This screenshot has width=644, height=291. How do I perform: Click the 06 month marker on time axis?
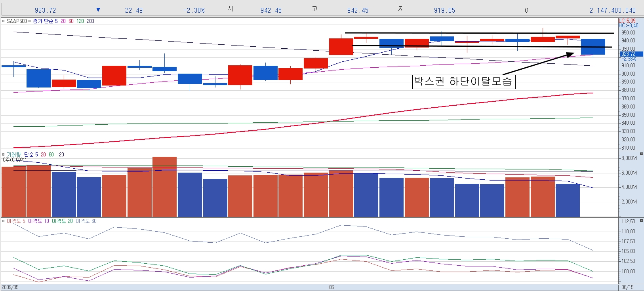point(332,287)
